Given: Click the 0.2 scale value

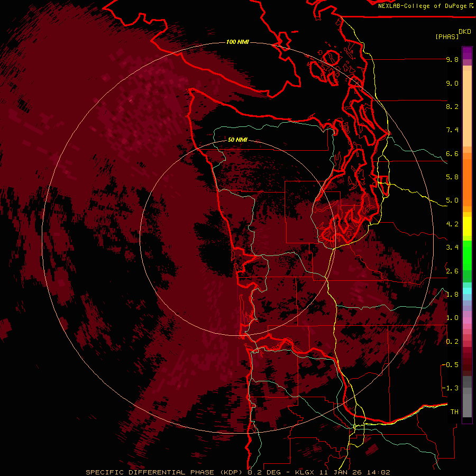Looking at the screenshot, I should pos(452,341).
